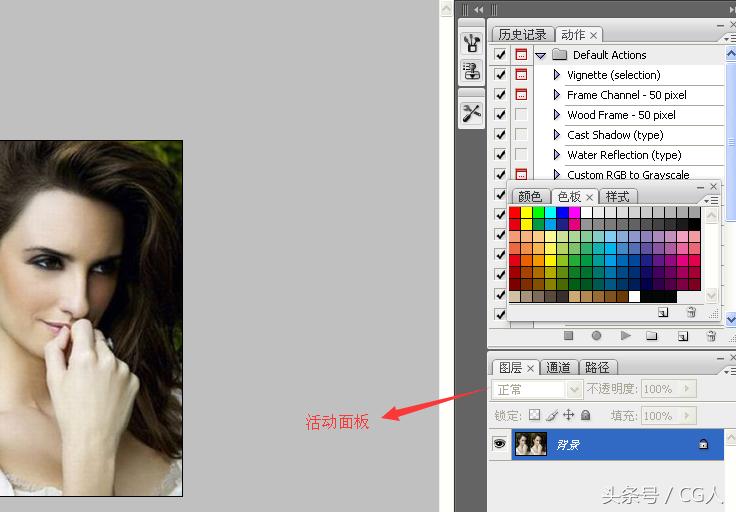The image size is (736, 512).
Task: Expand the Water Reflection (type) action
Action: [557, 154]
